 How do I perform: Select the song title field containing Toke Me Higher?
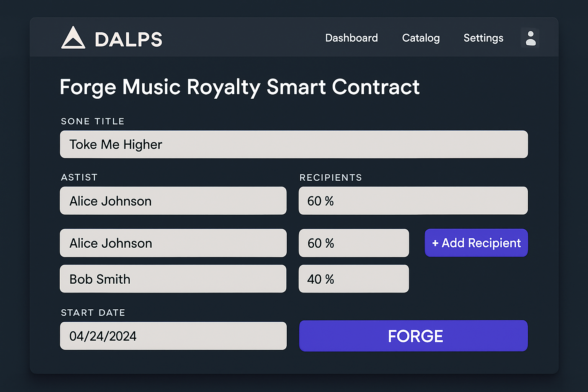coord(294,144)
